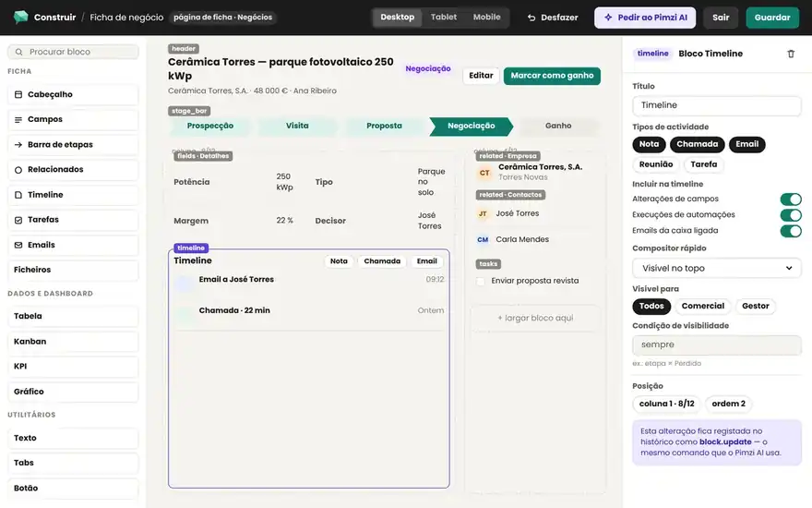The height and width of the screenshot is (508, 812).
Task: Click the Cabeçalho block icon
Action: click(18, 94)
